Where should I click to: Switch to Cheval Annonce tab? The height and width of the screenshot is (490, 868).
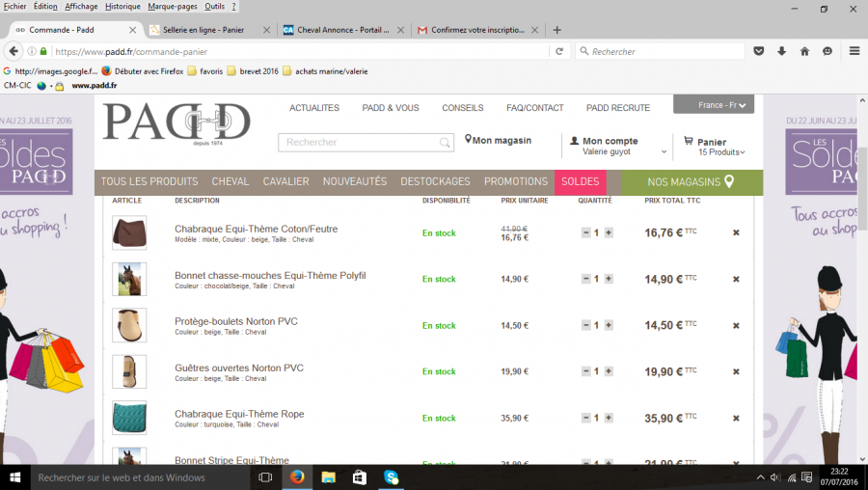[x=343, y=30]
